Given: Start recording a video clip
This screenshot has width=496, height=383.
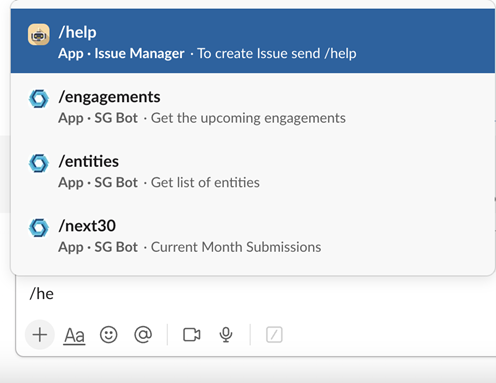Looking at the screenshot, I should click(x=192, y=335).
